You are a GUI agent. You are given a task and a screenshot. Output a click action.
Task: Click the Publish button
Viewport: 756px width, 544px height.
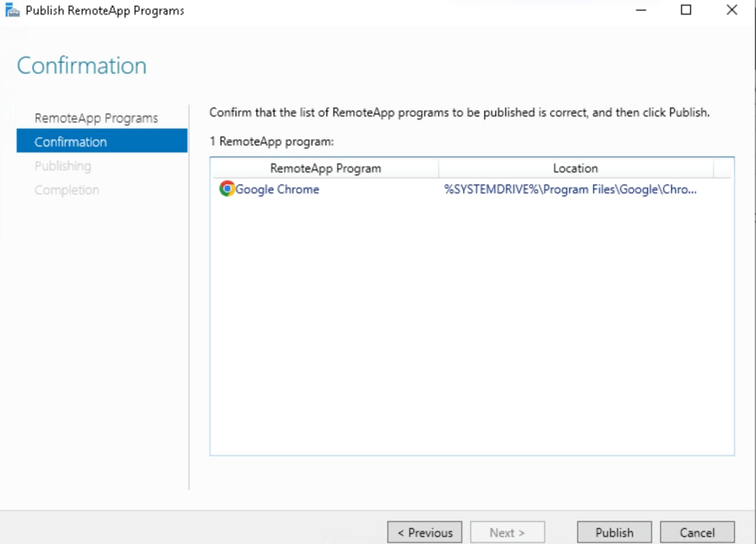pos(614,532)
